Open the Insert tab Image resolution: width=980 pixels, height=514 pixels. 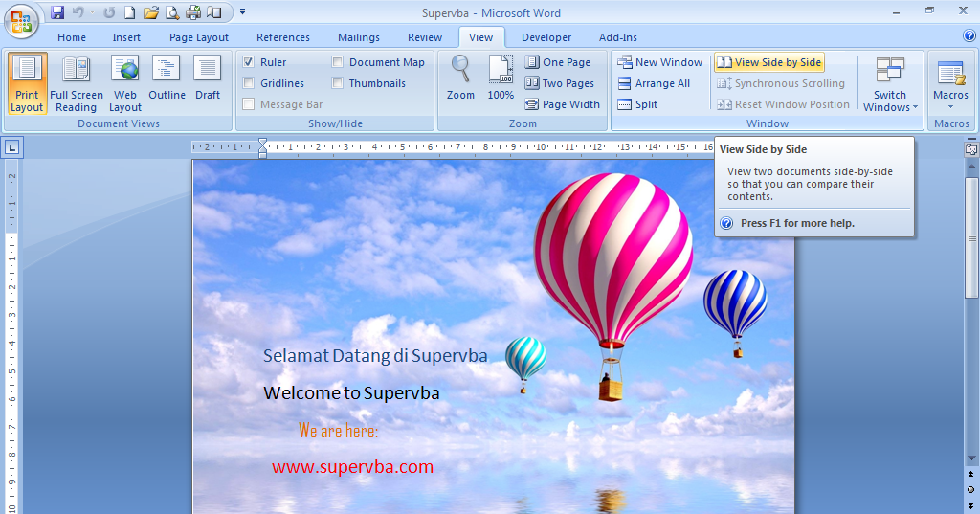(126, 37)
